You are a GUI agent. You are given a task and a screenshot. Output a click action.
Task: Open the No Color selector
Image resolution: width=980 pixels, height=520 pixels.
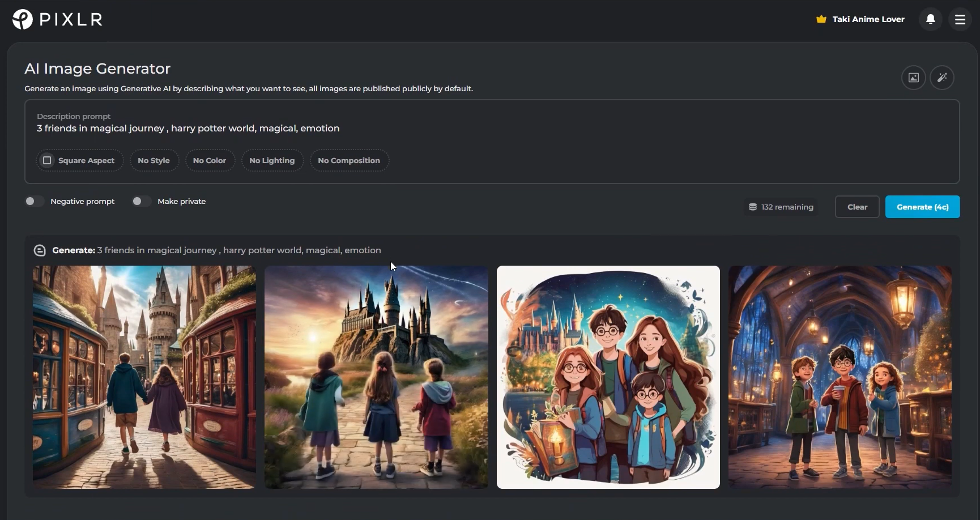pos(209,160)
